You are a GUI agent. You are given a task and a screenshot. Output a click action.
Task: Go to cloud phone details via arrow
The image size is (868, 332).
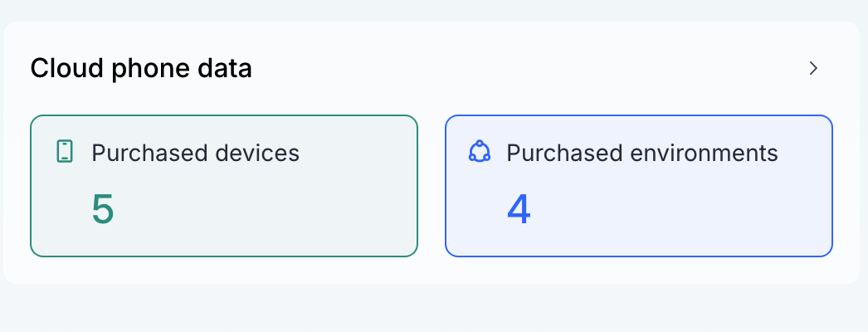point(812,68)
